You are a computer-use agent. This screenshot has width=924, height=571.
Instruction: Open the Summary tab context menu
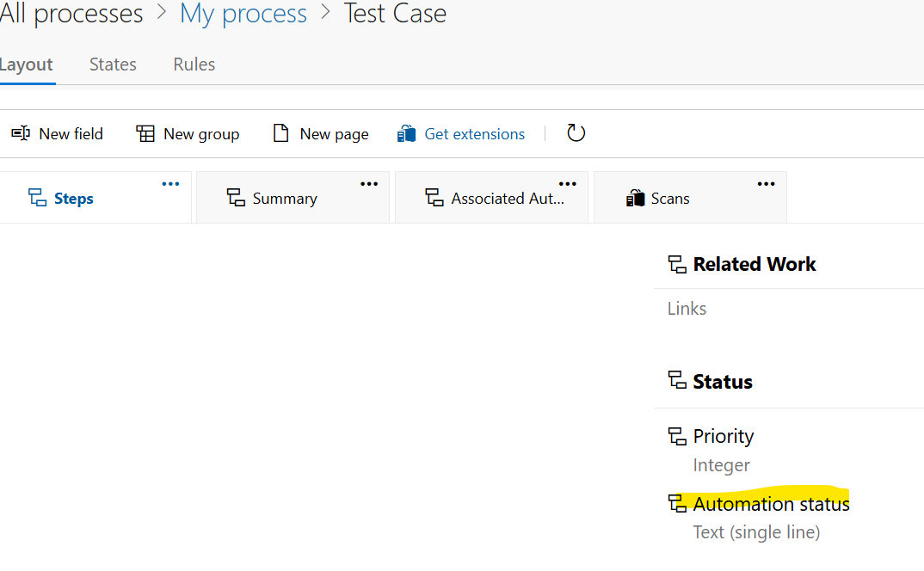(369, 182)
